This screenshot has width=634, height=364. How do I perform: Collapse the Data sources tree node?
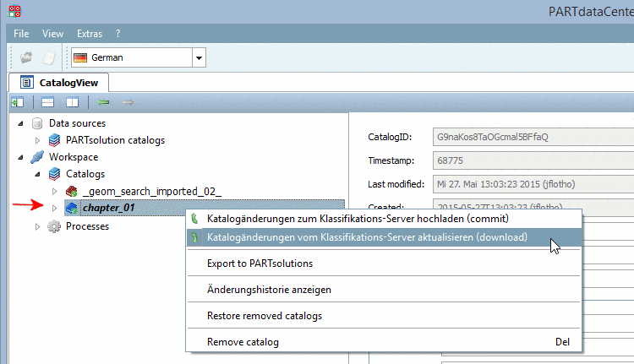pos(20,123)
